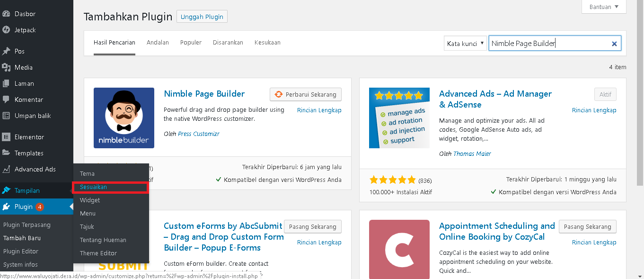644x279 pixels.
Task: Click '100.000+ Instalasi Aktif' text
Action: 401,192
